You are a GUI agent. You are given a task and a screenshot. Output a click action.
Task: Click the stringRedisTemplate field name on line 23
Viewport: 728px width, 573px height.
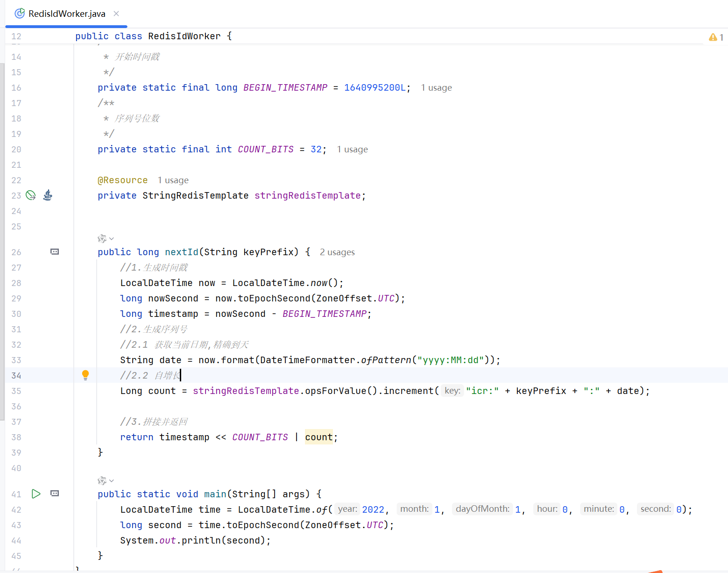(x=308, y=196)
